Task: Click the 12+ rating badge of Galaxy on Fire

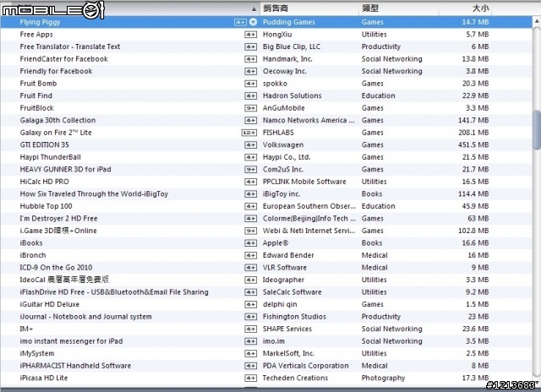Action: click(x=249, y=133)
